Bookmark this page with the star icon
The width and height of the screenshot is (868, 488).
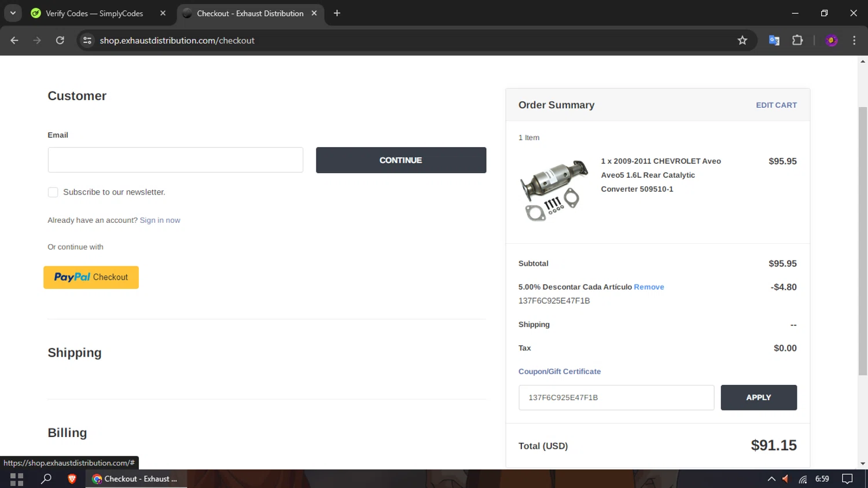742,41
